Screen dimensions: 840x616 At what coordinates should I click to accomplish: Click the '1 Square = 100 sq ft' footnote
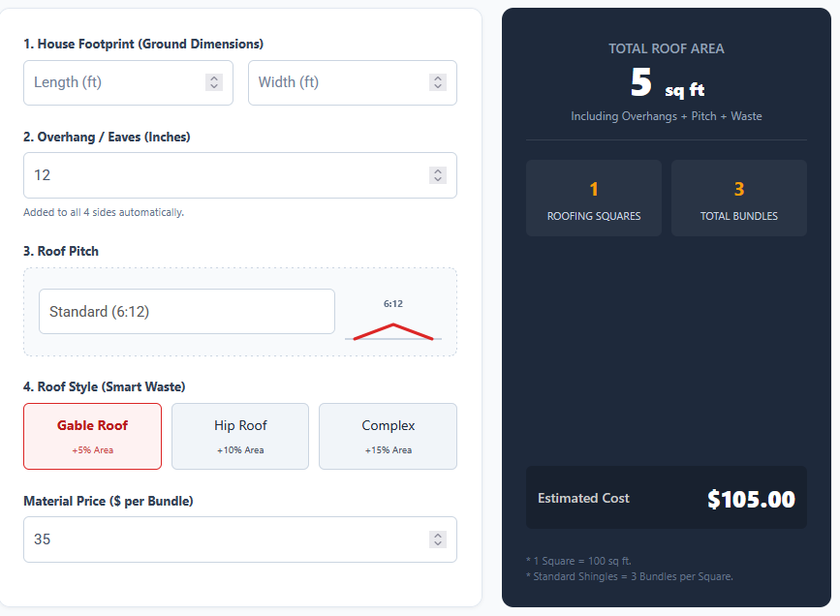[577, 561]
